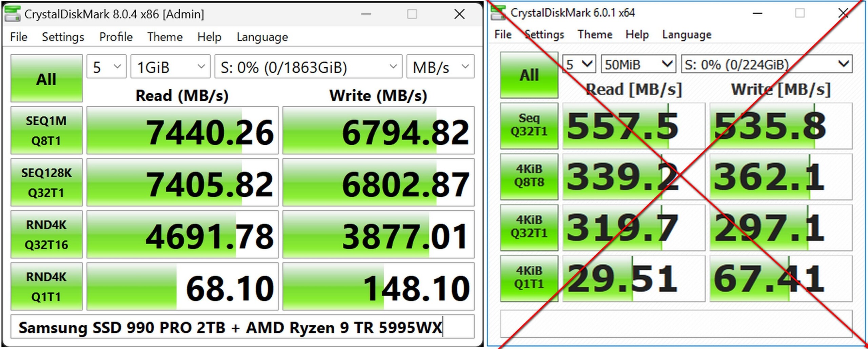Click 4KiB Q8T8 write result 362.1
Viewport: 868px width, 349px height.
pyautogui.click(x=781, y=177)
